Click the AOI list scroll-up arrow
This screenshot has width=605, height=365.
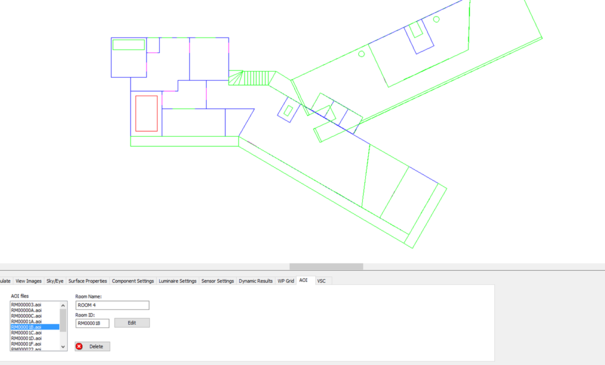click(x=63, y=305)
